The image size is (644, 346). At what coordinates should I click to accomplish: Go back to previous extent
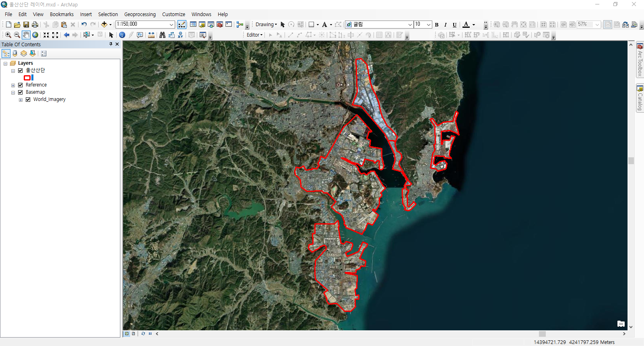point(66,35)
